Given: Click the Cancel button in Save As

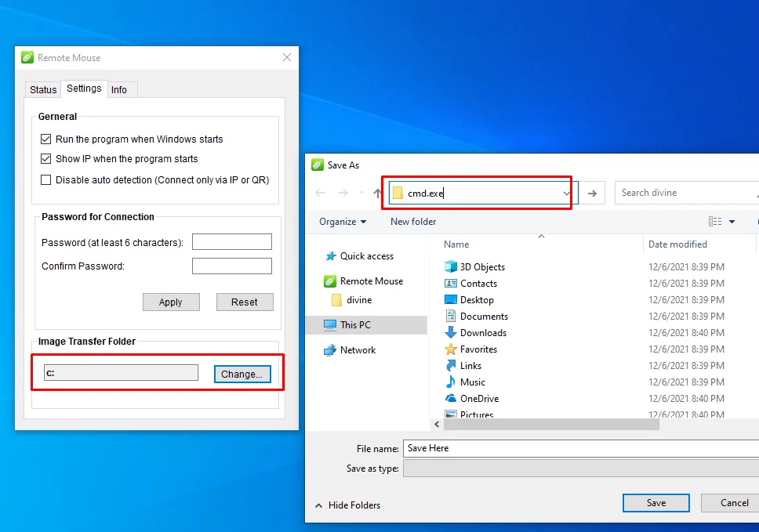Looking at the screenshot, I should [x=732, y=503].
